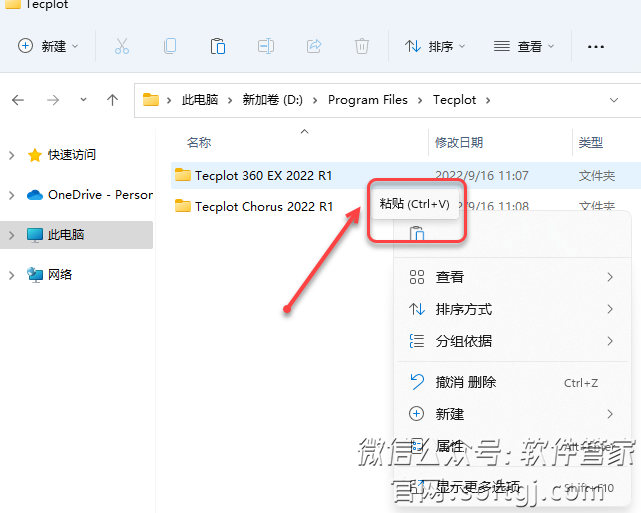Select Network (网络) in sidebar
Viewport: 641px width, 513px height.
[60, 275]
